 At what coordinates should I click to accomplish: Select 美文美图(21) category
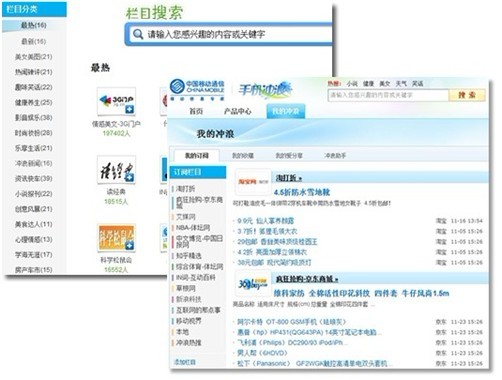(x=34, y=57)
